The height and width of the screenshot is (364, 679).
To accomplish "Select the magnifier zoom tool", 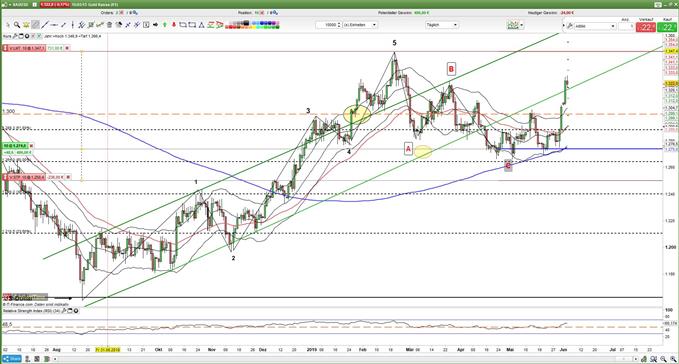I will (x=17, y=25).
